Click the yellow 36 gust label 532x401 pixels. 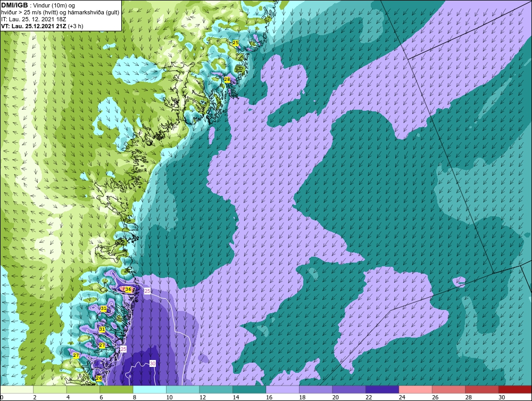(x=128, y=289)
